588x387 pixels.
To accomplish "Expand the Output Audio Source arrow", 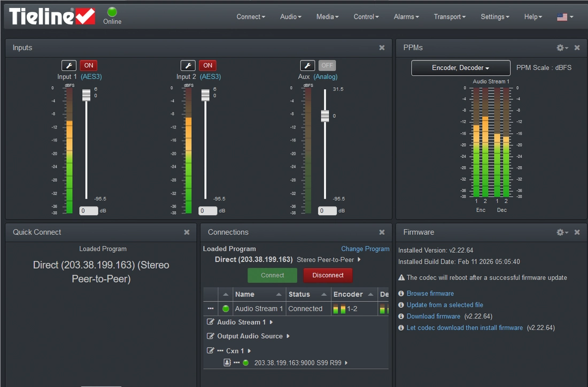I will point(288,336).
